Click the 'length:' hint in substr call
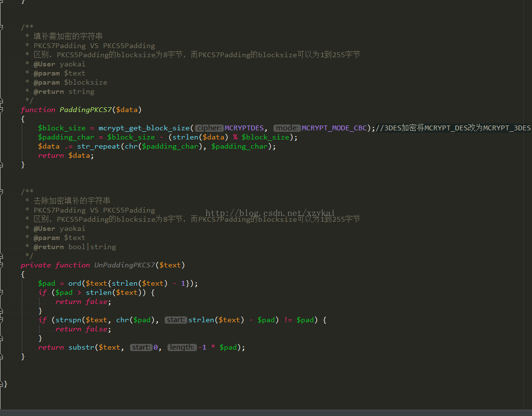The image size is (532, 416). (182, 347)
